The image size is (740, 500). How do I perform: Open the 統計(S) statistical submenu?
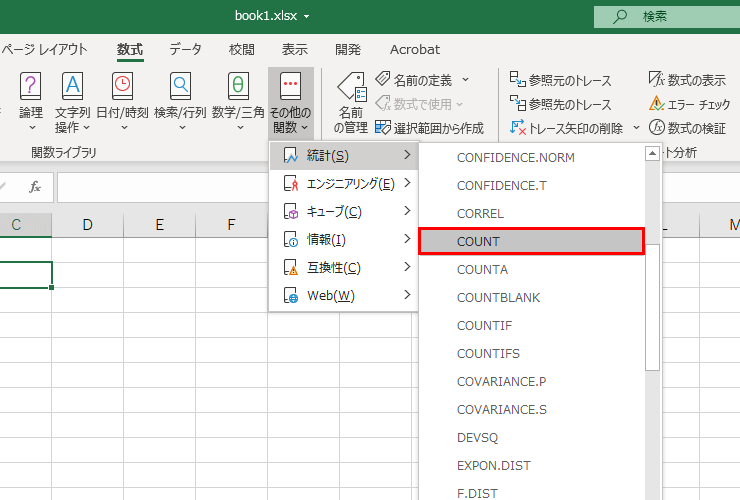pos(344,155)
